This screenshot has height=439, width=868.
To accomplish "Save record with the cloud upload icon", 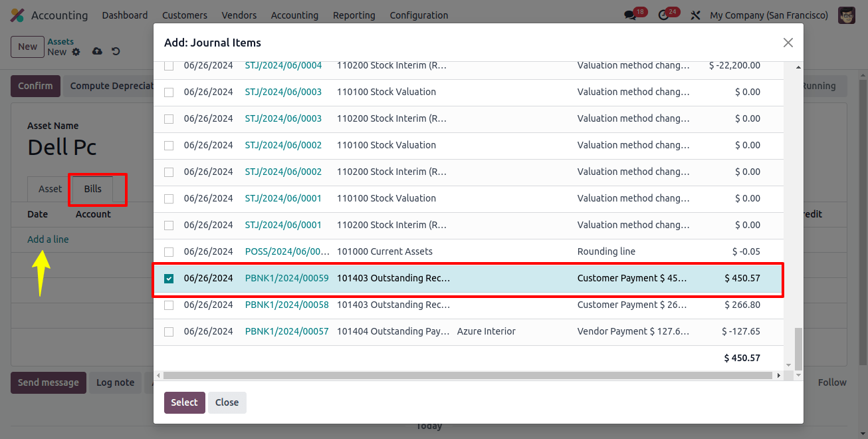I will click(97, 51).
